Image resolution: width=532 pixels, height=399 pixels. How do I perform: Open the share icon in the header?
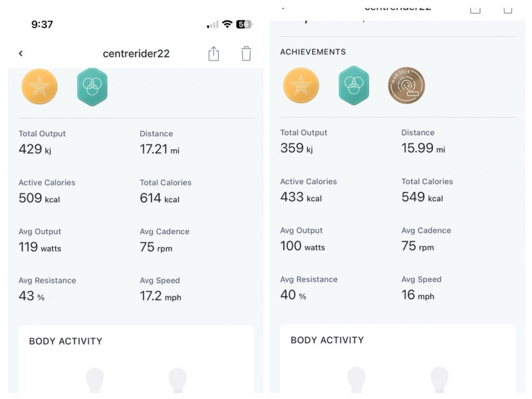click(x=213, y=54)
